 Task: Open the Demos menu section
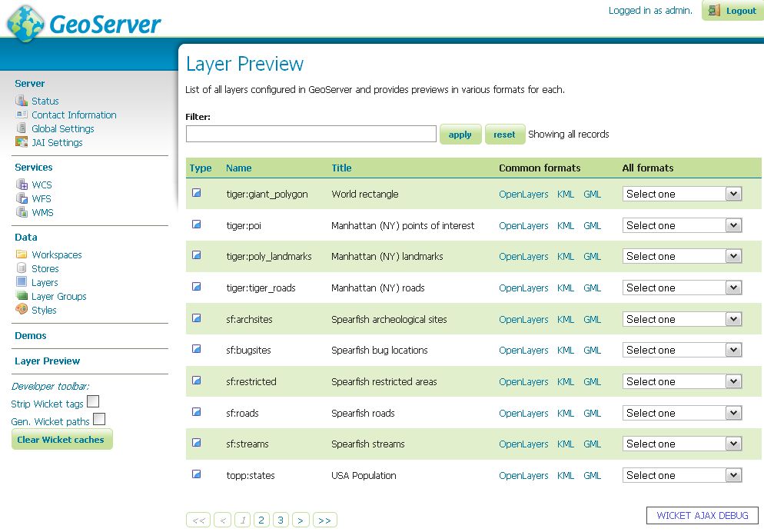point(30,336)
